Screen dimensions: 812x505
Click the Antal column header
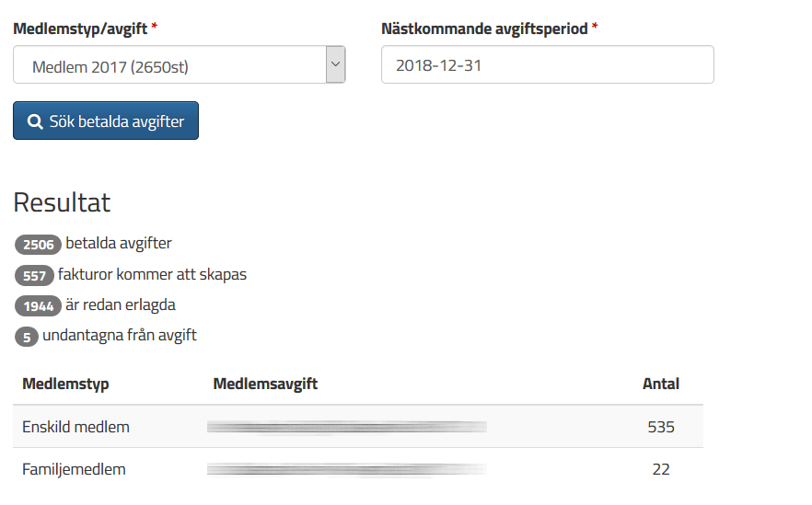pyautogui.click(x=661, y=384)
